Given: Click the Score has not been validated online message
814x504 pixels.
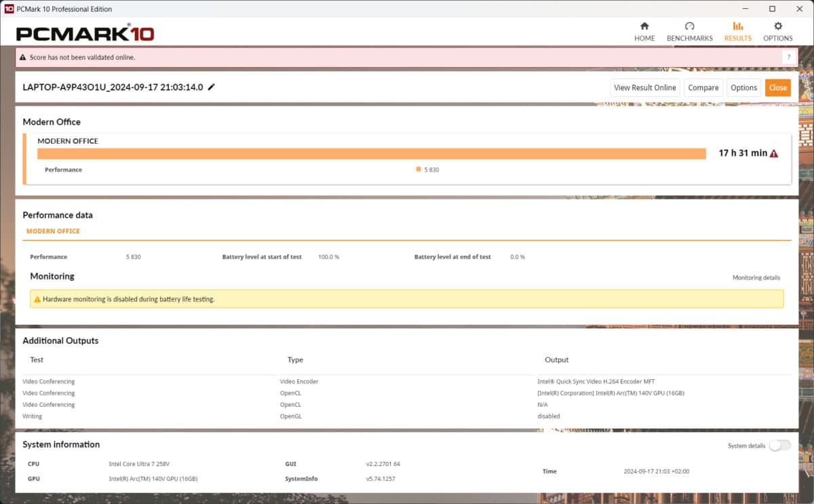Looking at the screenshot, I should click(82, 58).
